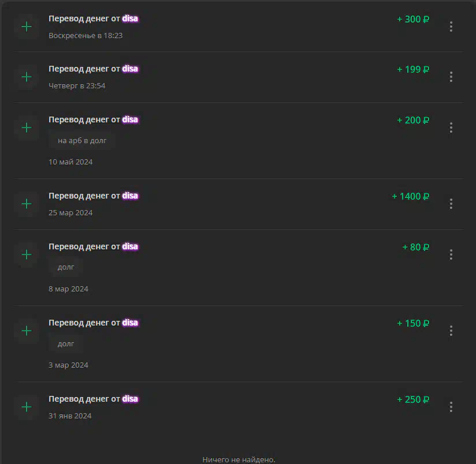Open disa profile link in 31 янв 2024 transfer
The height and width of the screenshot is (464, 476).
click(130, 399)
